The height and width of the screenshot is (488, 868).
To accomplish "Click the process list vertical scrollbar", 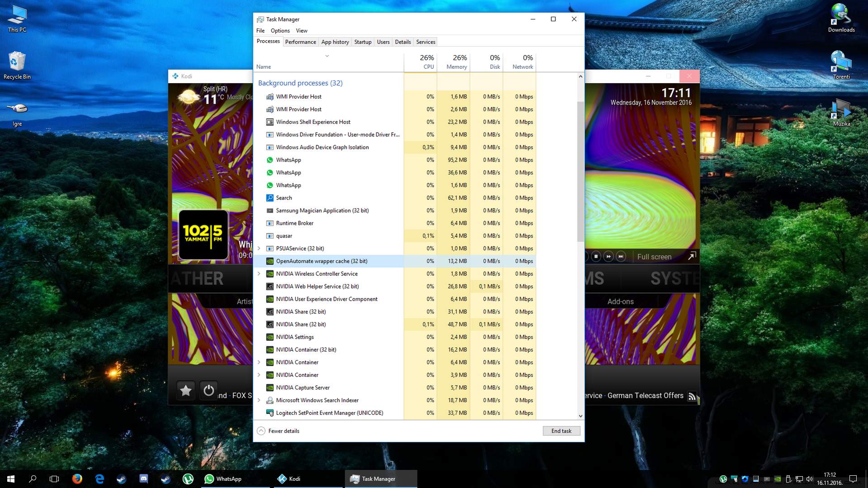I will (580, 172).
